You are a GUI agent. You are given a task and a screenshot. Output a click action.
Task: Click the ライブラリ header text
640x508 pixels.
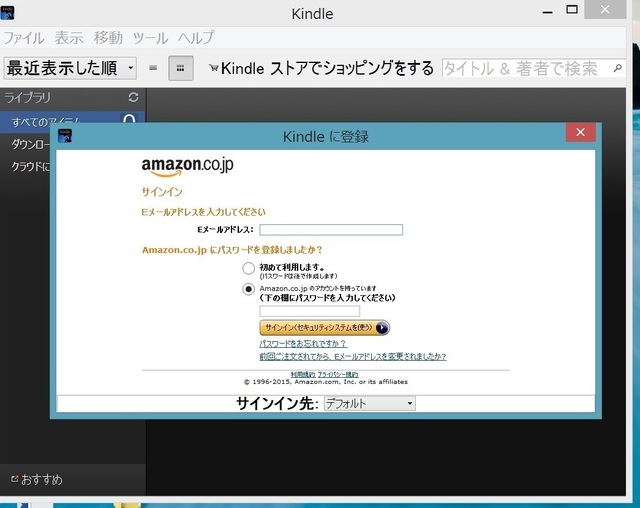click(27, 98)
